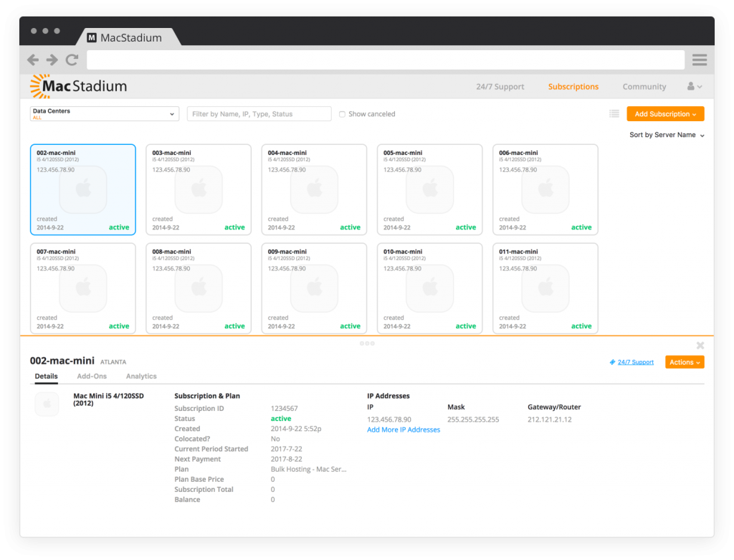Select the 002-mac-mini server card

(83, 189)
